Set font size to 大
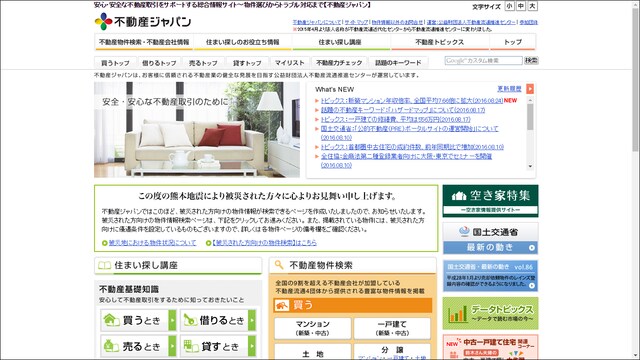 [532, 6]
